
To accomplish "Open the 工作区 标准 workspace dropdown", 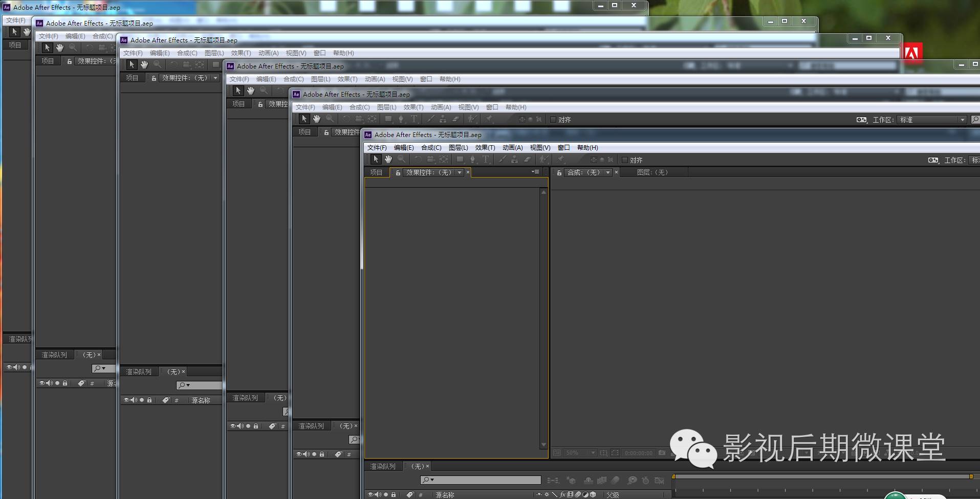I will tap(932, 120).
